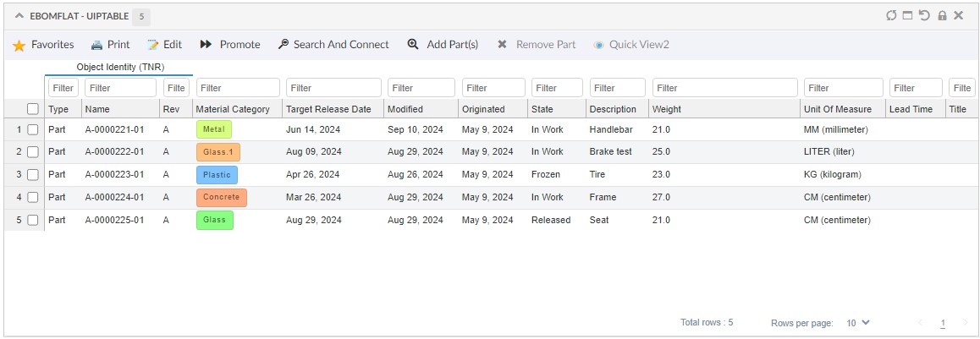980x339 pixels.
Task: Click the Edit pencil icon
Action: [153, 45]
